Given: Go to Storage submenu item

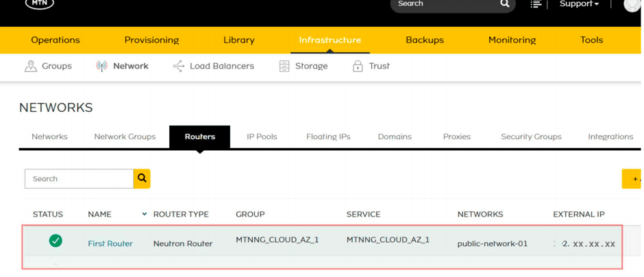Looking at the screenshot, I should point(311,67).
